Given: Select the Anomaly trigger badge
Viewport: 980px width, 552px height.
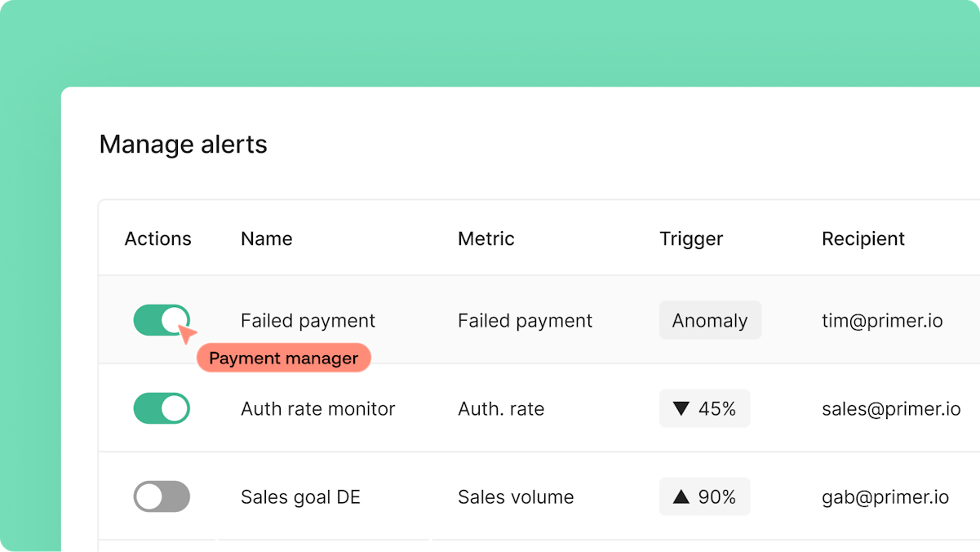Looking at the screenshot, I should (x=710, y=320).
